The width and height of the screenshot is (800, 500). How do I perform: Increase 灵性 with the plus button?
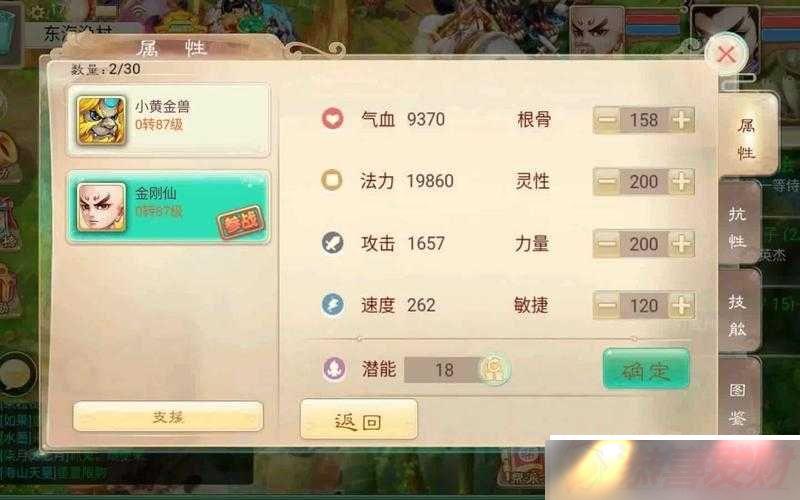pyautogui.click(x=681, y=182)
